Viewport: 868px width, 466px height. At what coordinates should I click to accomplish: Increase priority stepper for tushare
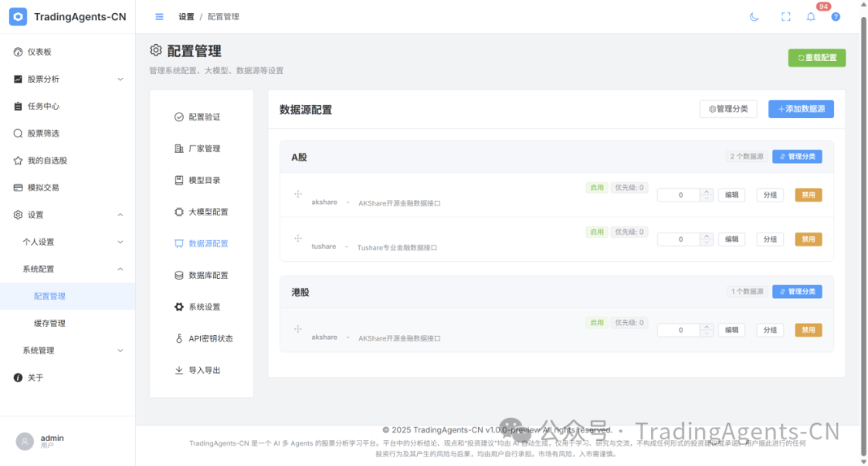(706, 236)
